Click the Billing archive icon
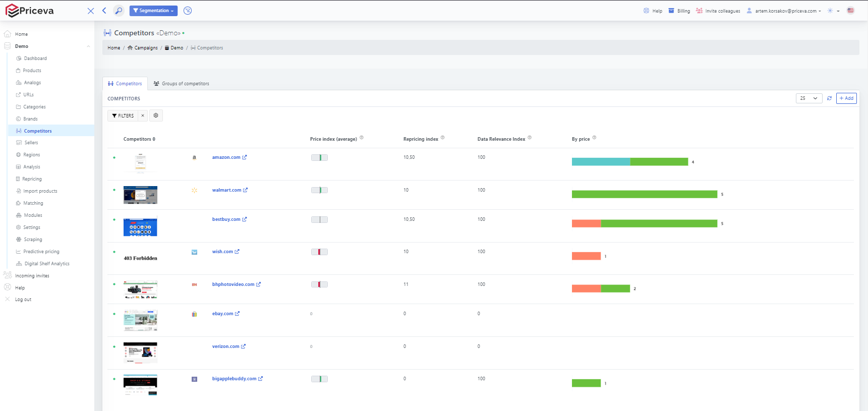Screen dimensions: 868x411 671,11
